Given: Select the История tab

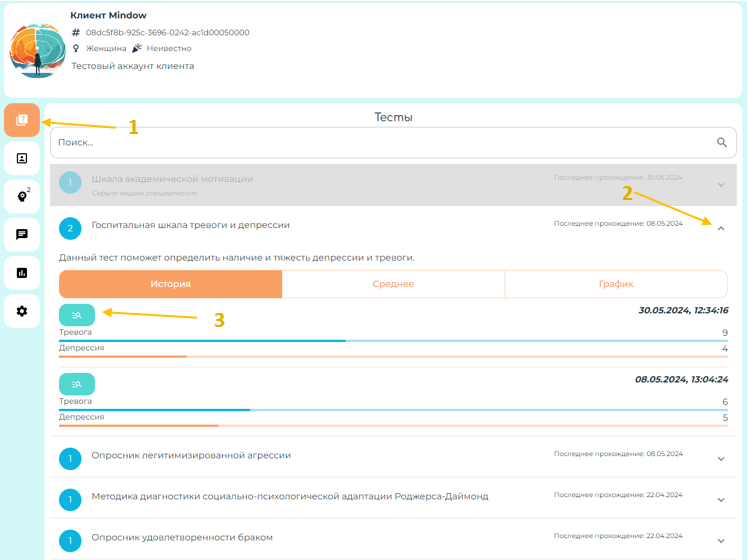Looking at the screenshot, I should point(170,284).
